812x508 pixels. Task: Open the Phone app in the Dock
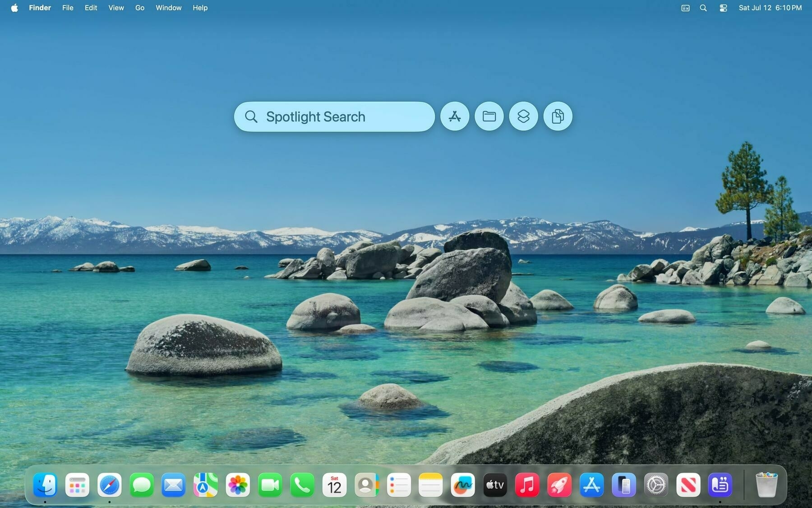[302, 485]
